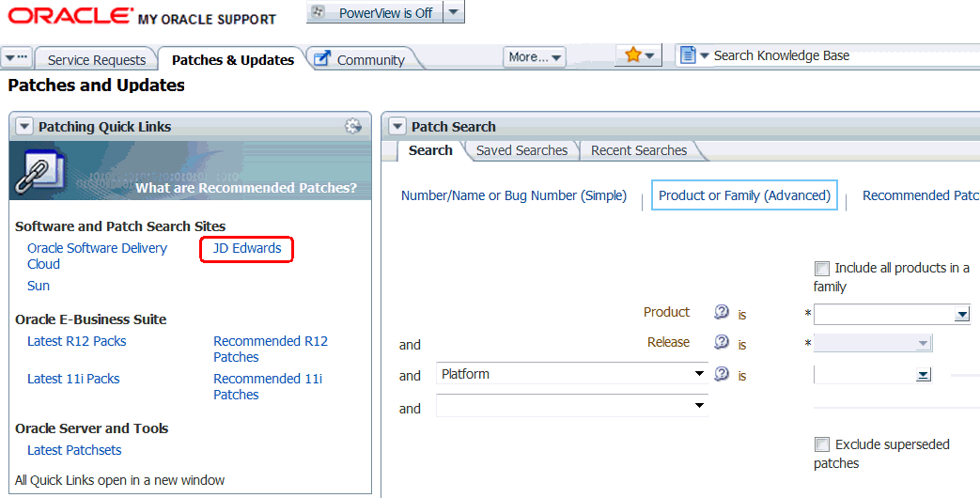Open the Platform value dropdown

(x=923, y=375)
